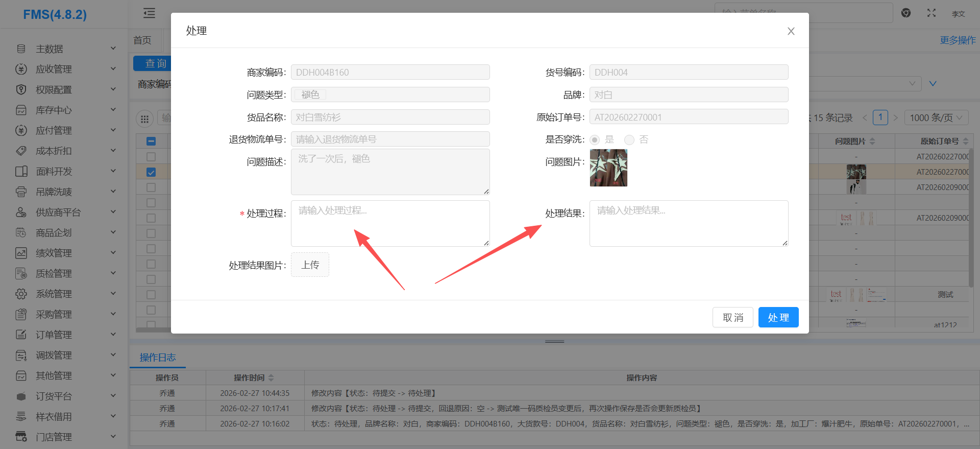
Task: Click the 处理过程 text area
Action: (x=390, y=223)
